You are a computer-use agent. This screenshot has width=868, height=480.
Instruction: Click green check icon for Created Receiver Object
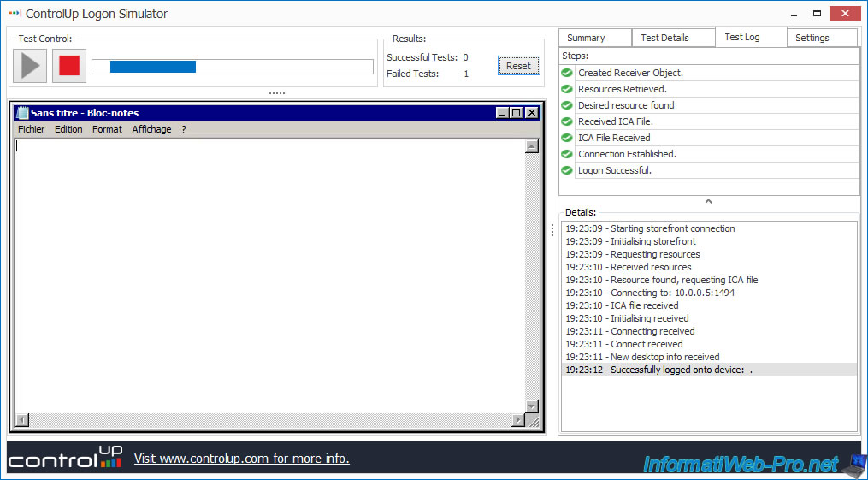567,73
